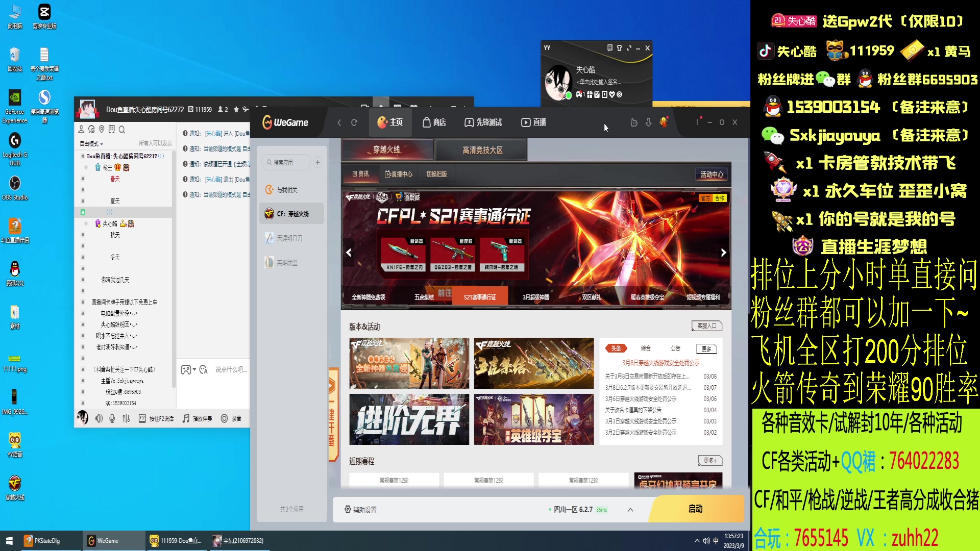Click 更多 in the news panel

coord(706,349)
